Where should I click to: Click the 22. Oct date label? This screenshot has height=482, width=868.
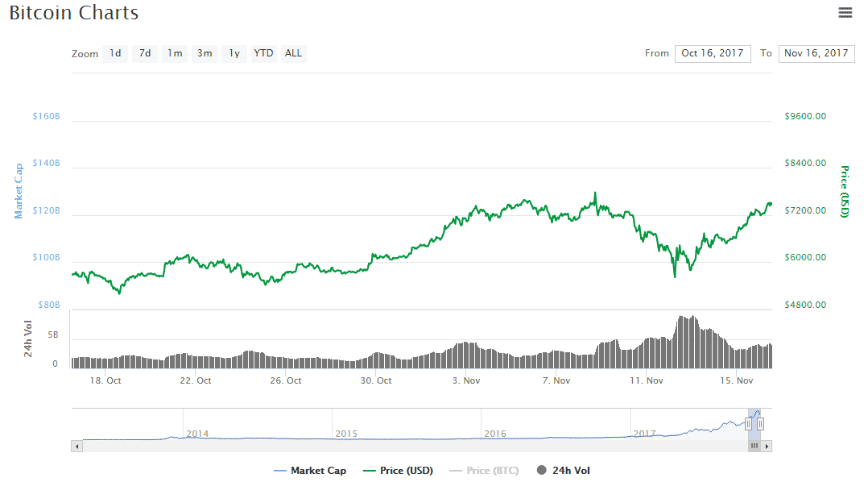[x=196, y=380]
